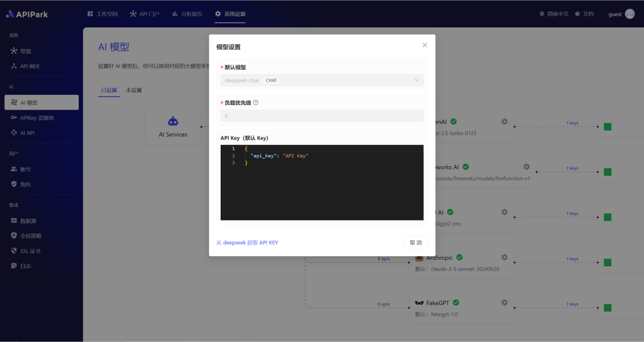Click the FakeGPT mask logo
The height and width of the screenshot is (342, 644).
click(419, 303)
